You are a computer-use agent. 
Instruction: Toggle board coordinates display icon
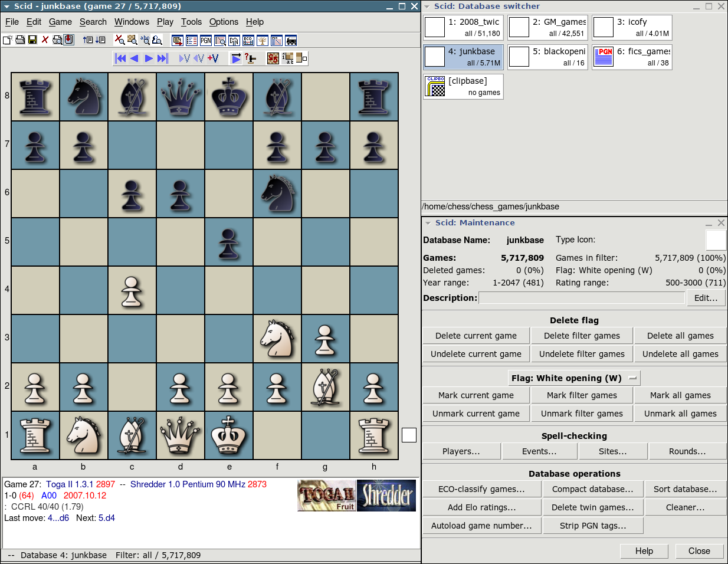coord(288,58)
